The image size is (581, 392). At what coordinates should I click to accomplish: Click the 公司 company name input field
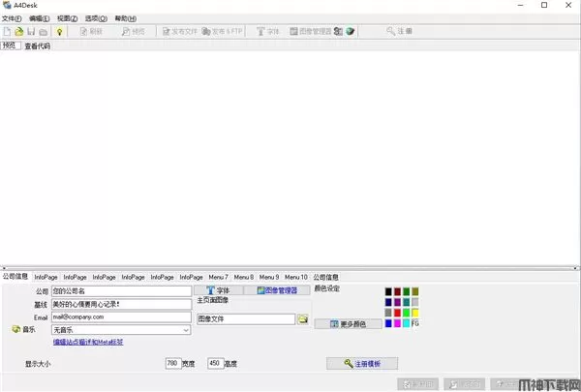coord(121,291)
